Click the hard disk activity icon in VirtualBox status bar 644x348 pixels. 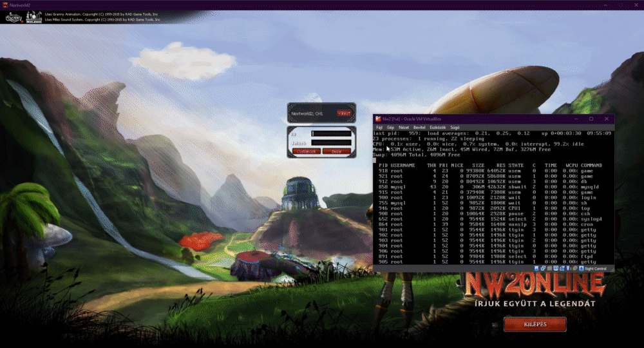tap(536, 268)
